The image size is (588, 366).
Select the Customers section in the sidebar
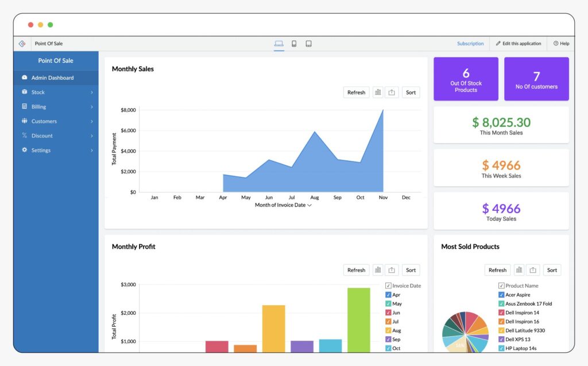coord(46,121)
